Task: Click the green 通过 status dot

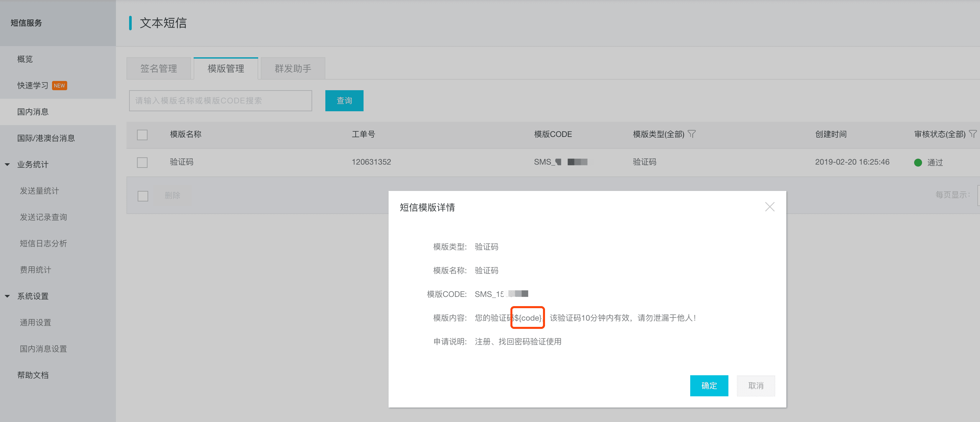Action: 918,163
